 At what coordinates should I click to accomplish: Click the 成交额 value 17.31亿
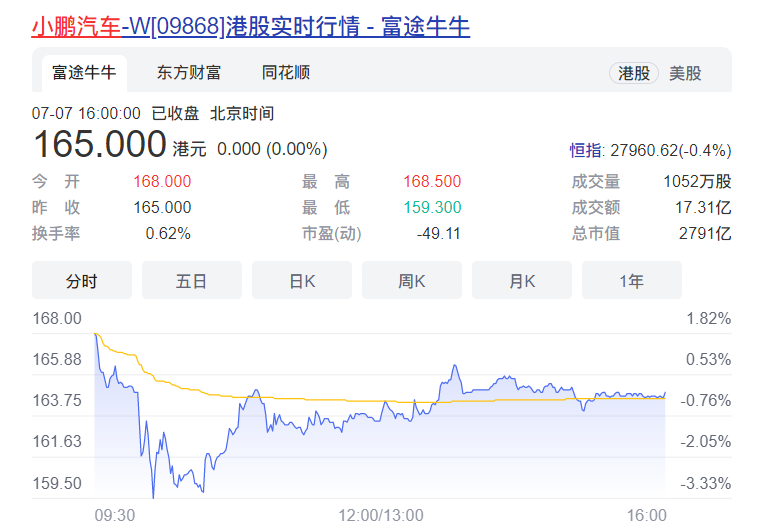click(703, 207)
